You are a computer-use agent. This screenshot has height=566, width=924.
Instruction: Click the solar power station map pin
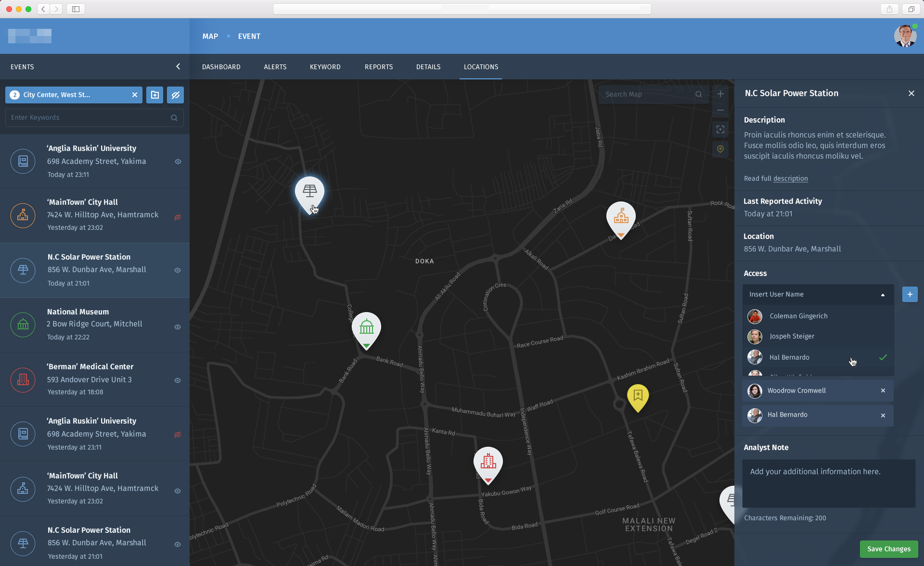(309, 194)
